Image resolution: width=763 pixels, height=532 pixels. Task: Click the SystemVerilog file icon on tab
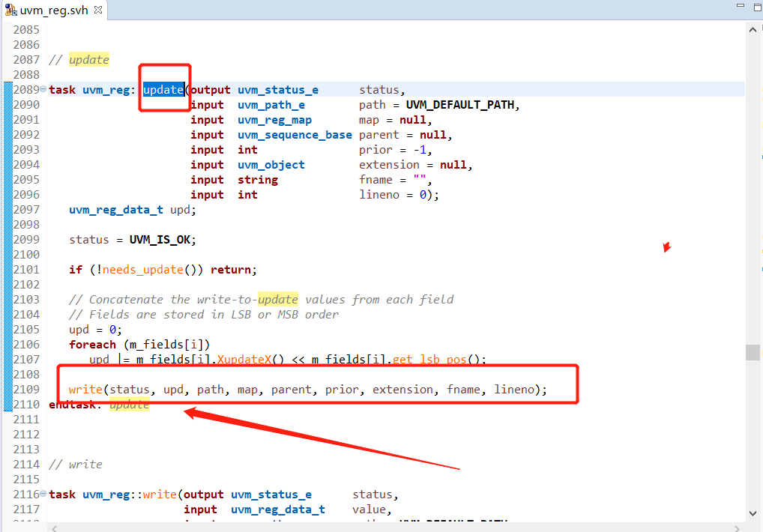pyautogui.click(x=10, y=10)
